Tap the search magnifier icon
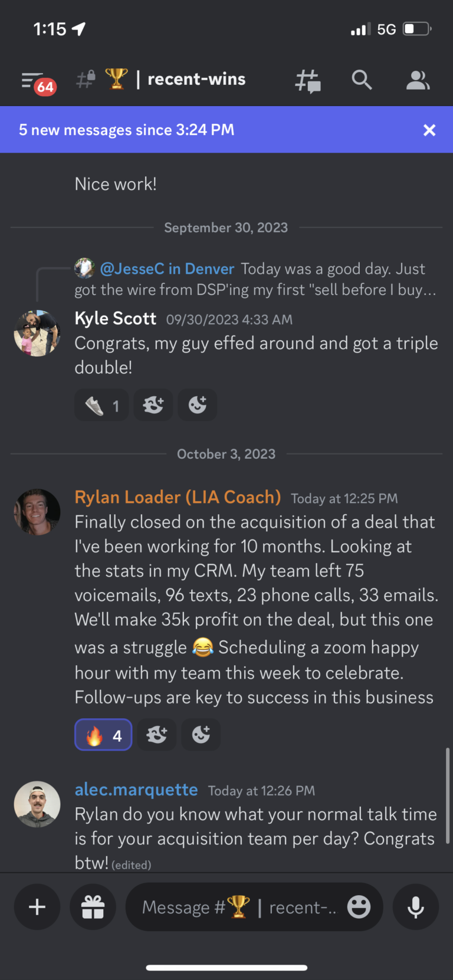The width and height of the screenshot is (453, 980). click(362, 80)
